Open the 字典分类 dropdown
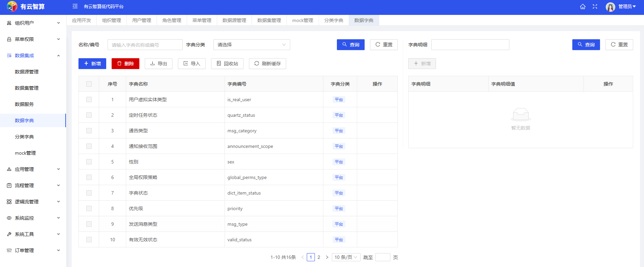 click(x=251, y=45)
